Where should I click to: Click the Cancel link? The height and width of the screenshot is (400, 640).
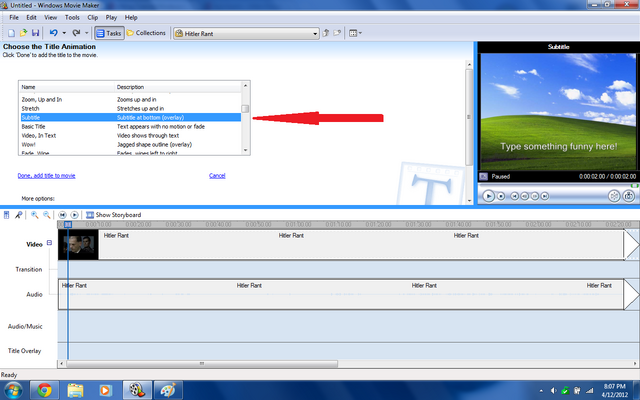point(217,176)
